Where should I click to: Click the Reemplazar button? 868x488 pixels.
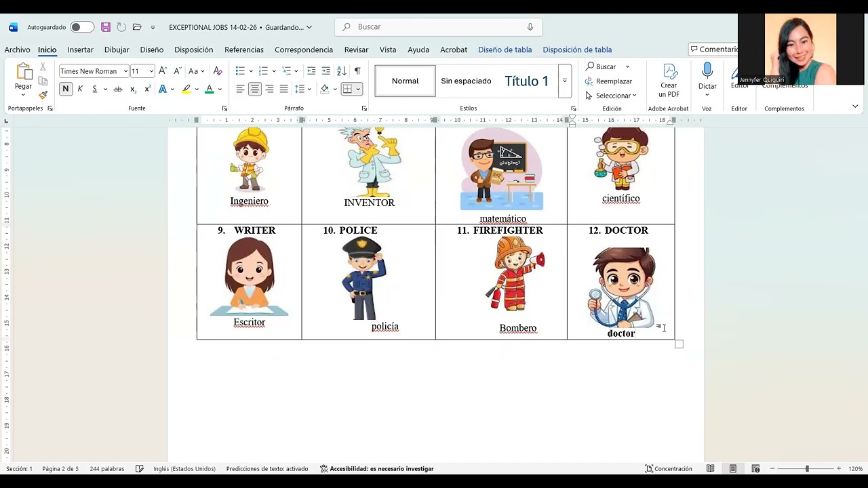(608, 81)
